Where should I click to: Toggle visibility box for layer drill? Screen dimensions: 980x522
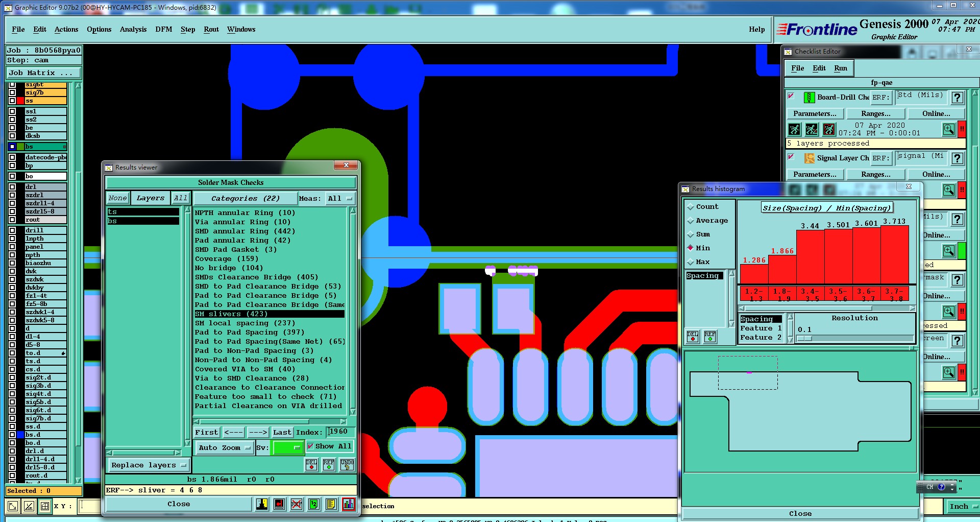pos(12,230)
